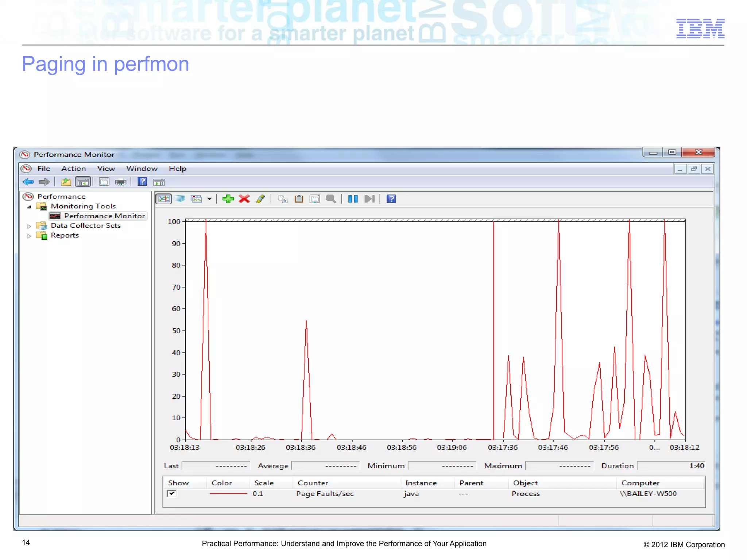Viewport: 747px width, 560px height.
Task: Click the Instance column header
Action: [427, 483]
